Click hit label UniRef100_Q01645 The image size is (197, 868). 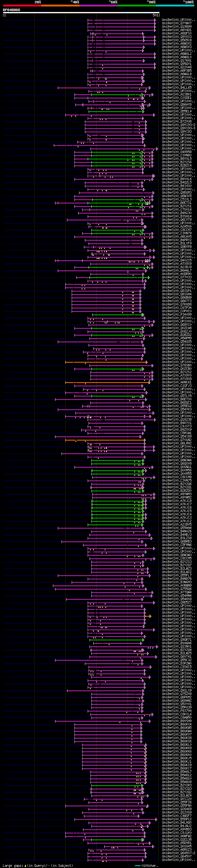point(177,846)
